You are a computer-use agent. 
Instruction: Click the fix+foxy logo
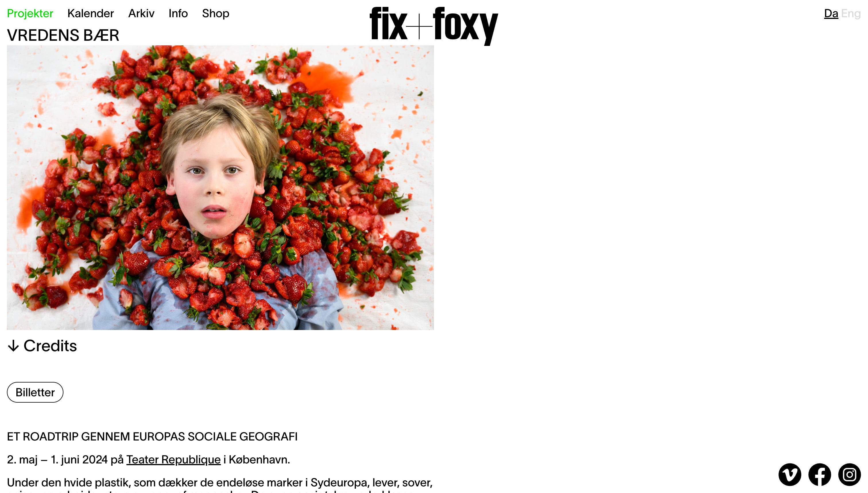tap(434, 26)
